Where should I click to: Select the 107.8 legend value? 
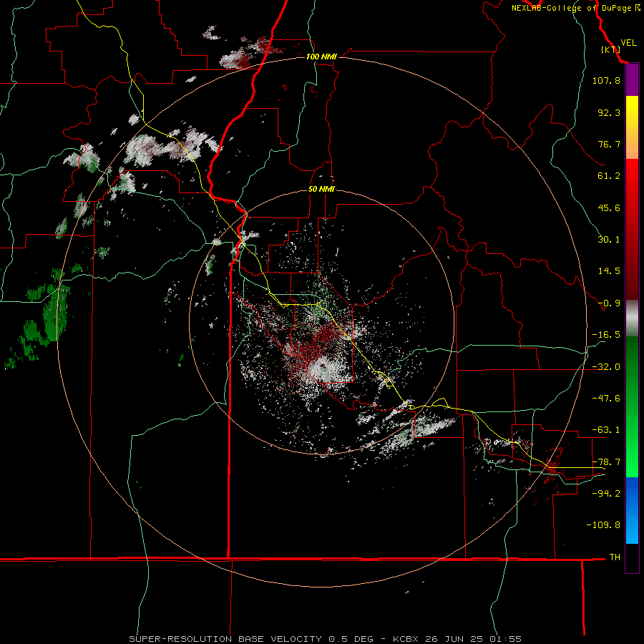606,80
